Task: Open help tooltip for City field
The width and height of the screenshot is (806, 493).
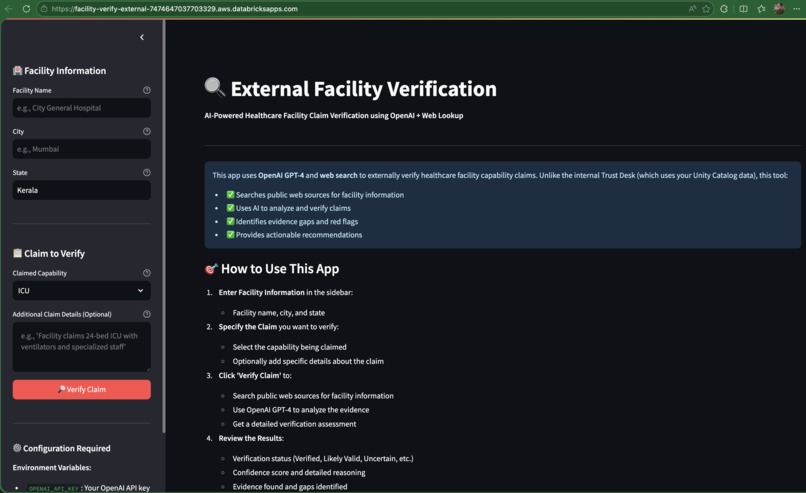Action: [x=146, y=131]
